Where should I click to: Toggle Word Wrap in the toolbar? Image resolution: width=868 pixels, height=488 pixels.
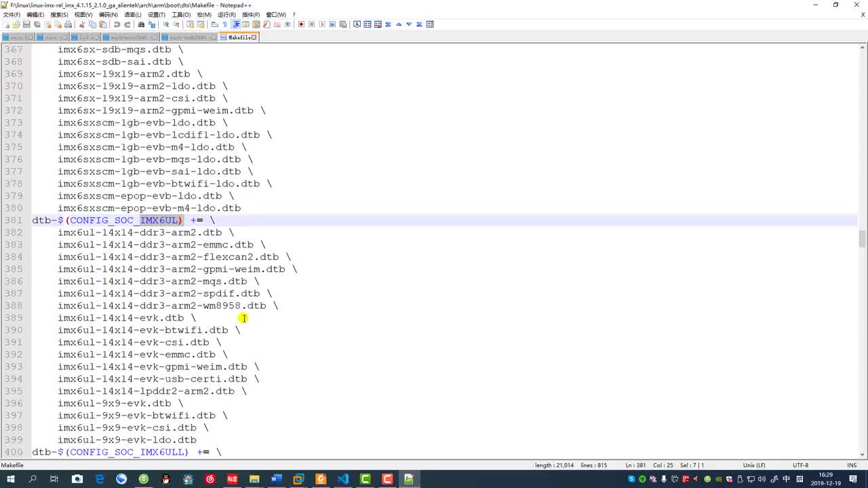(214, 24)
